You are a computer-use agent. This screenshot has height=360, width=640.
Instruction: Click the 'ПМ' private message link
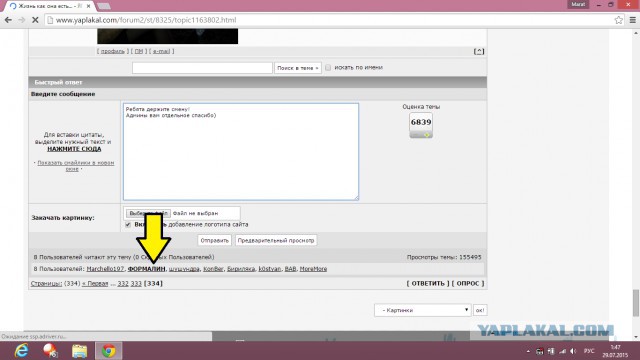click(x=139, y=51)
